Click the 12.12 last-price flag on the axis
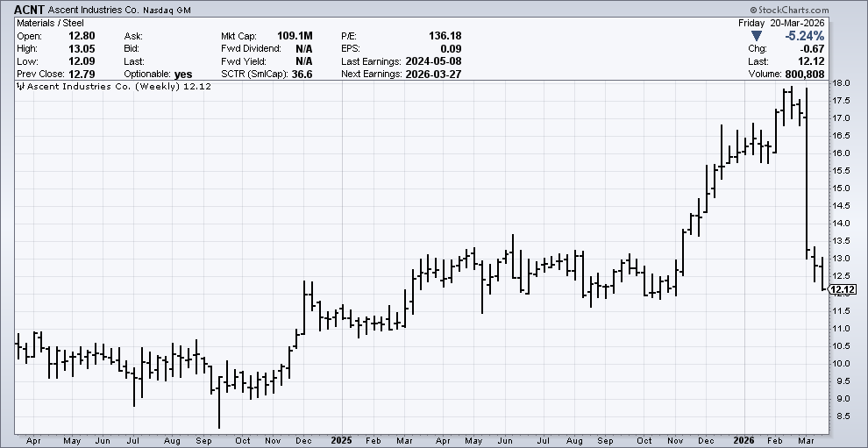Image resolution: width=868 pixels, height=448 pixels. [x=843, y=289]
